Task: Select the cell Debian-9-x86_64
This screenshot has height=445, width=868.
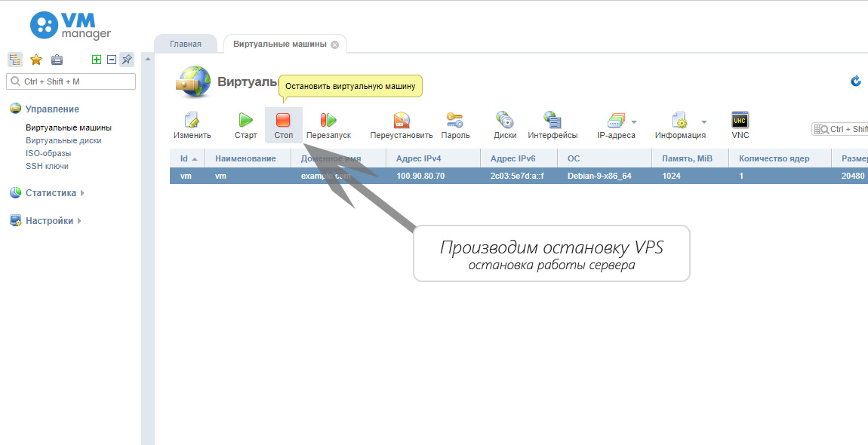Action: point(599,176)
